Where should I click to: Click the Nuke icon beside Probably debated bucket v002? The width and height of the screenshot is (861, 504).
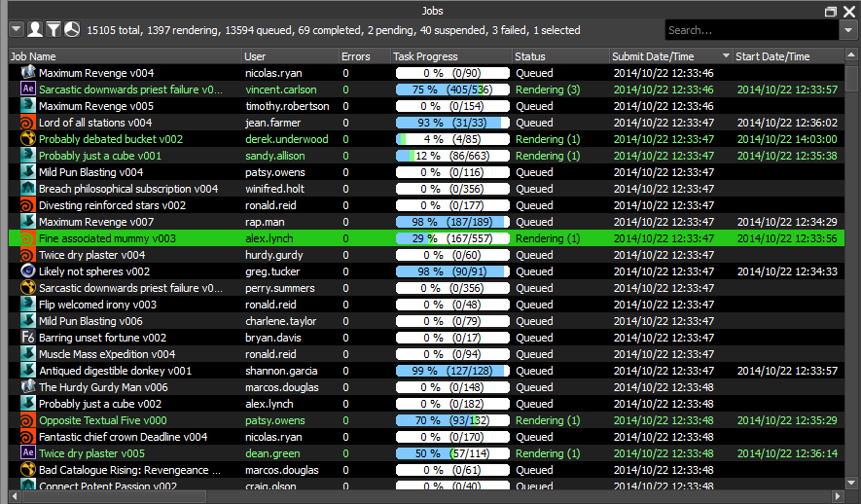[x=27, y=139]
